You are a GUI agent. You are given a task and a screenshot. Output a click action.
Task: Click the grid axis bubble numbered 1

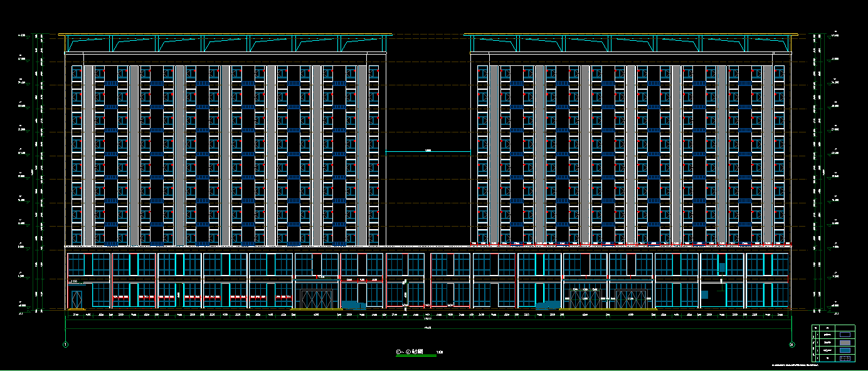[x=65, y=344]
